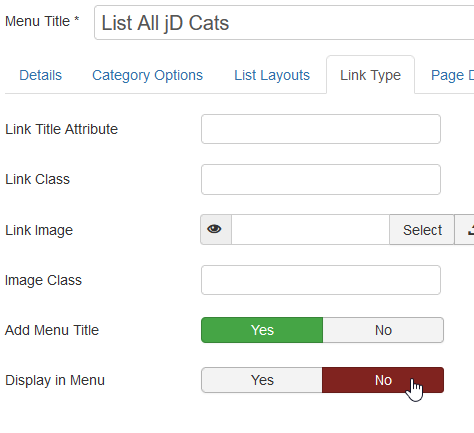Click the Link Title Attribute label
The image size is (474, 433).
62,129
